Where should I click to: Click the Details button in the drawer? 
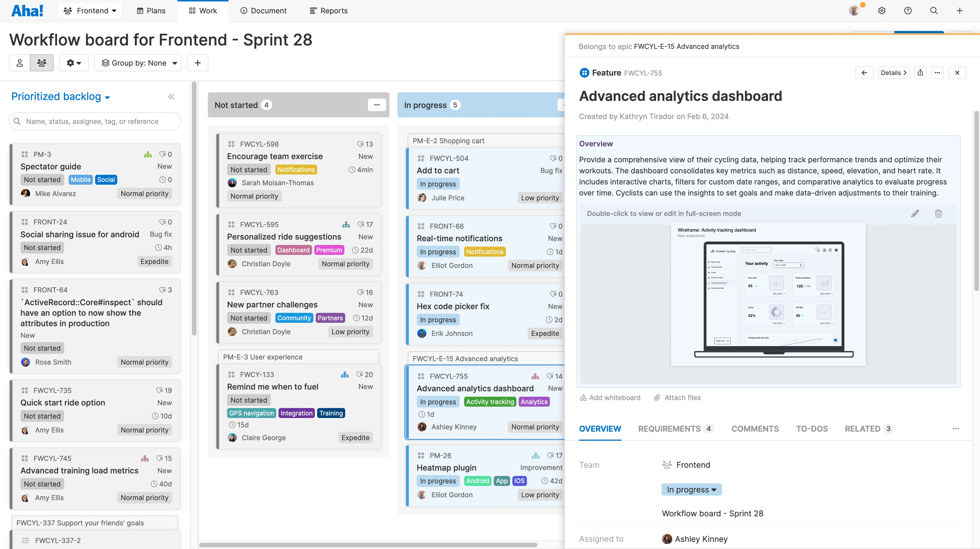[x=893, y=72]
